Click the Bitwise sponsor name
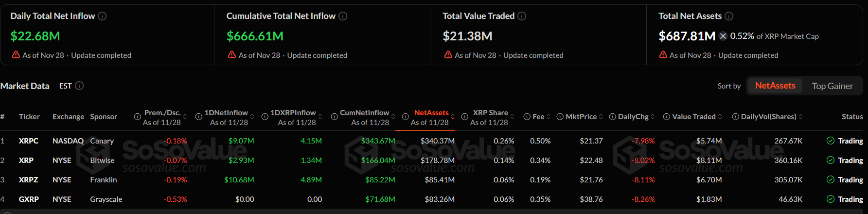The height and width of the screenshot is (214, 868). [102, 160]
